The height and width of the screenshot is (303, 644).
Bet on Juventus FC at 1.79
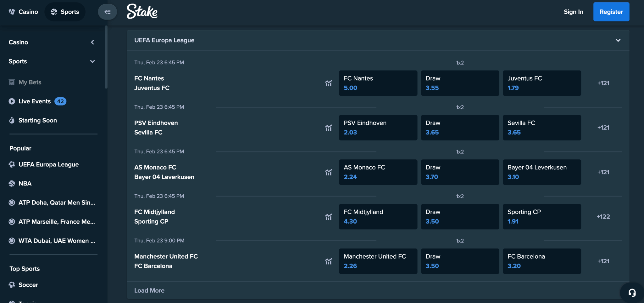tap(542, 83)
